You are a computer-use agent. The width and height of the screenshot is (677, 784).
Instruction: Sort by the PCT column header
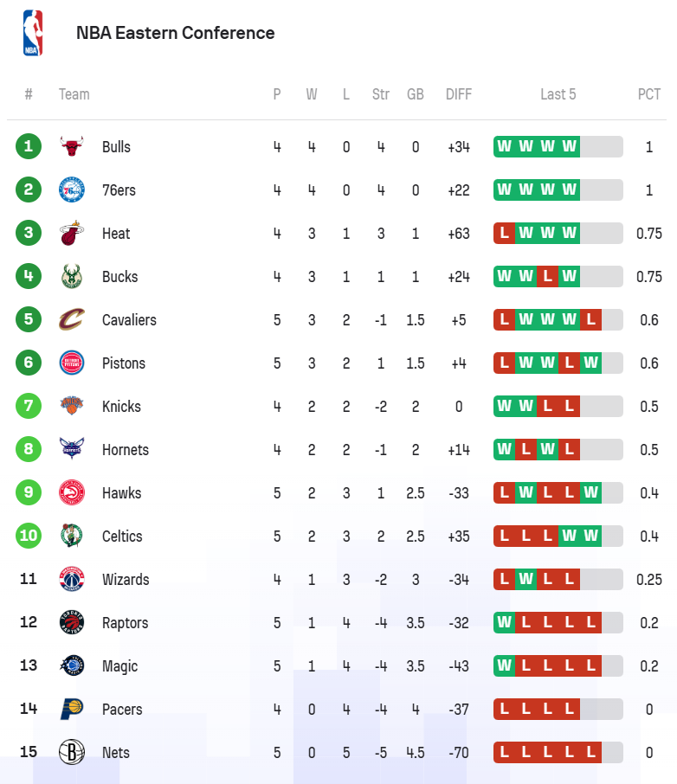click(648, 94)
